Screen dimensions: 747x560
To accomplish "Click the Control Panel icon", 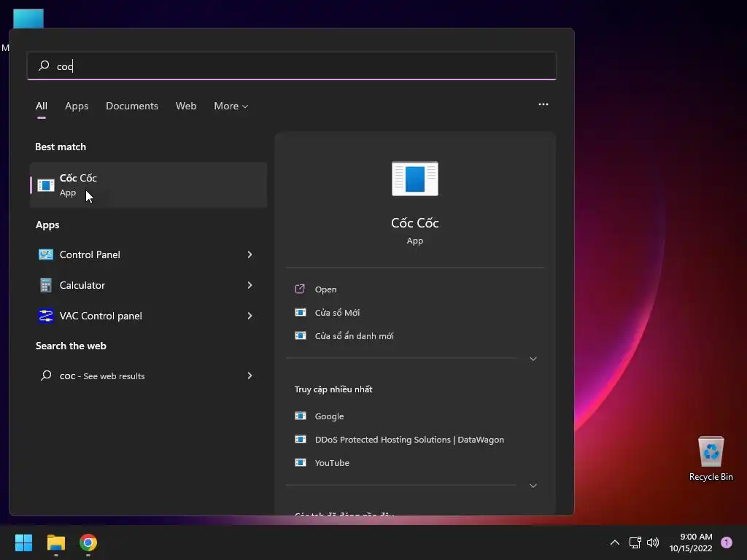I will tap(46, 254).
